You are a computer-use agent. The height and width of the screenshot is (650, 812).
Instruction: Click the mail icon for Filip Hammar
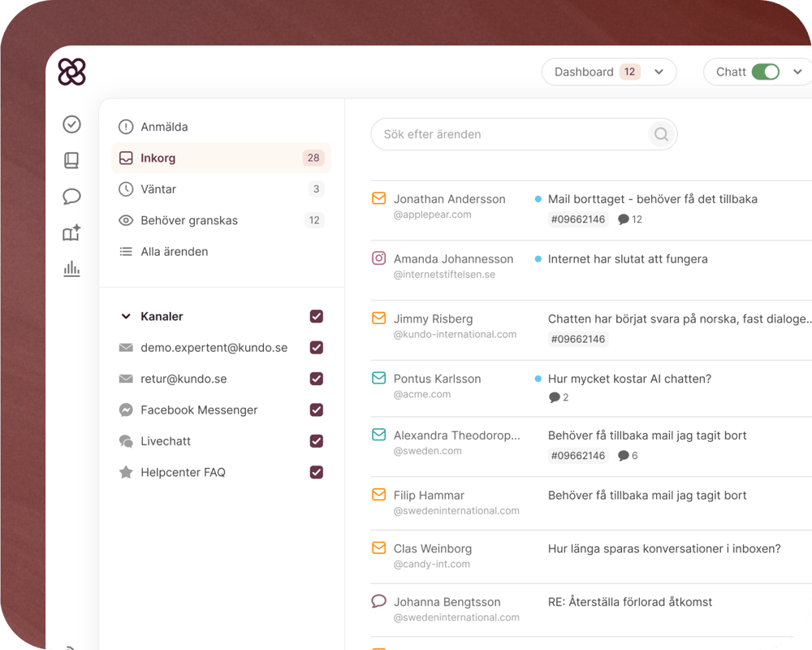[x=379, y=495]
